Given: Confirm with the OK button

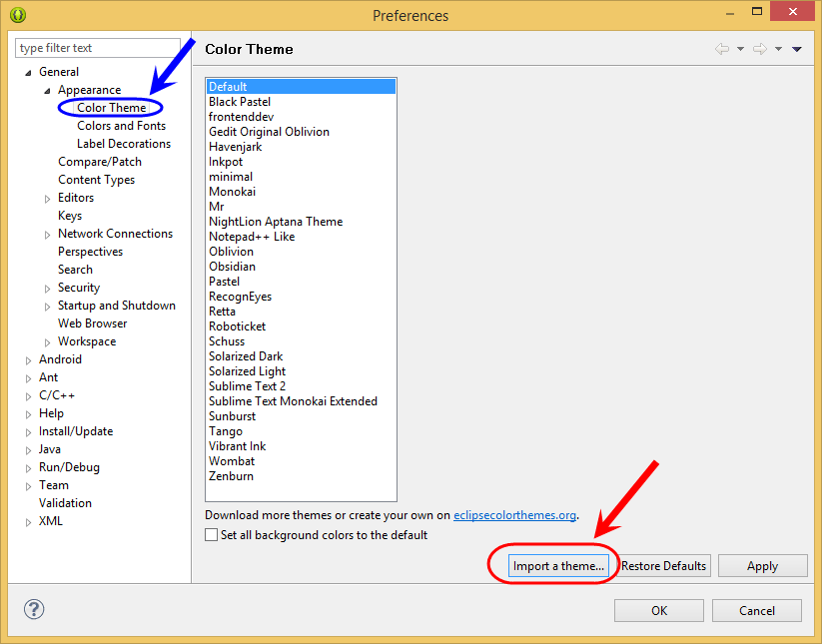Looking at the screenshot, I should (659, 610).
